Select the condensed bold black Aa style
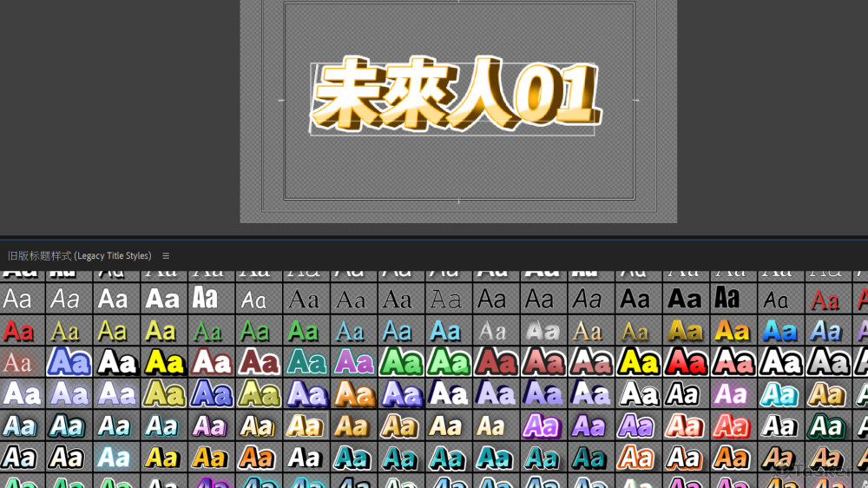 [727, 298]
